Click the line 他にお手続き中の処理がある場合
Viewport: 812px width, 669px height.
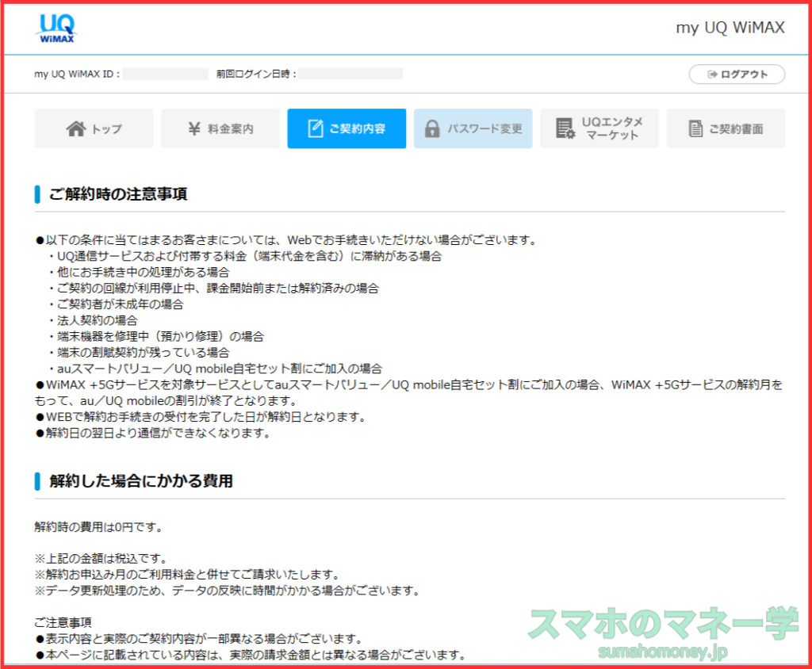click(140, 273)
